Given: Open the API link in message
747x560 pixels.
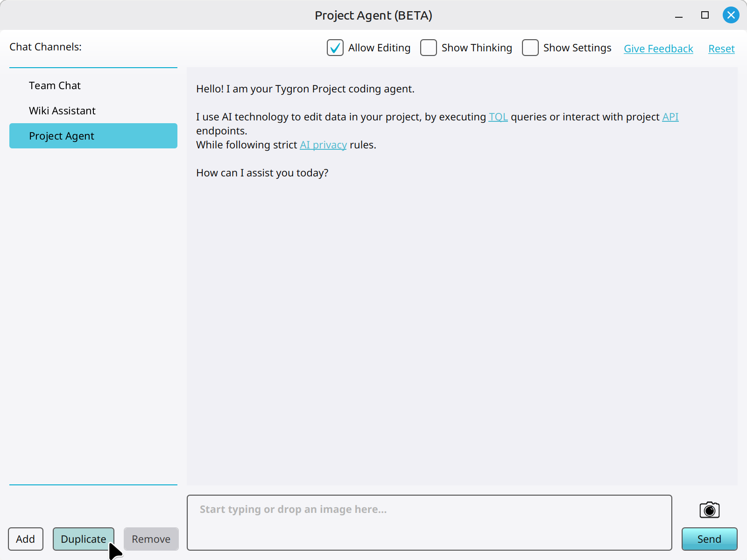Looking at the screenshot, I should [x=670, y=117].
